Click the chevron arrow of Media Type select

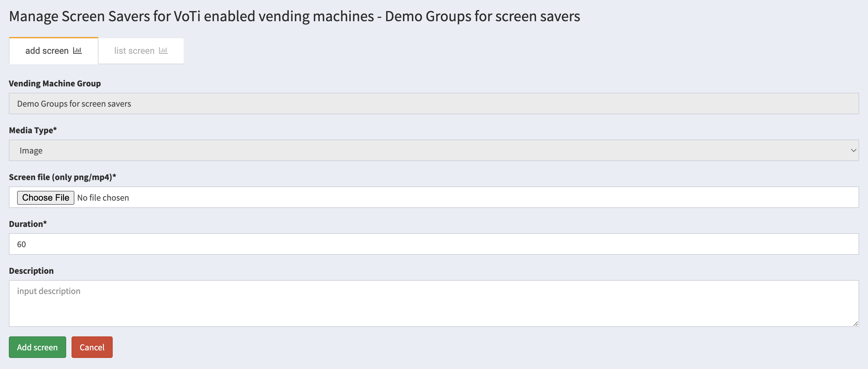pos(853,150)
